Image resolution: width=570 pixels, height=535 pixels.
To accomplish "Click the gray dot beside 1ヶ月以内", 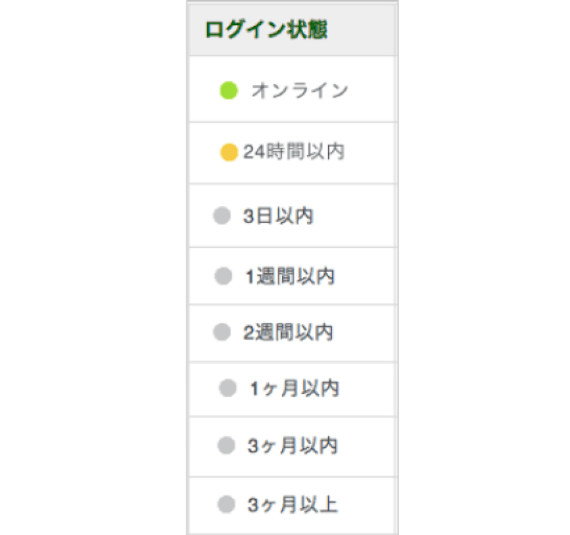I will [x=228, y=388].
